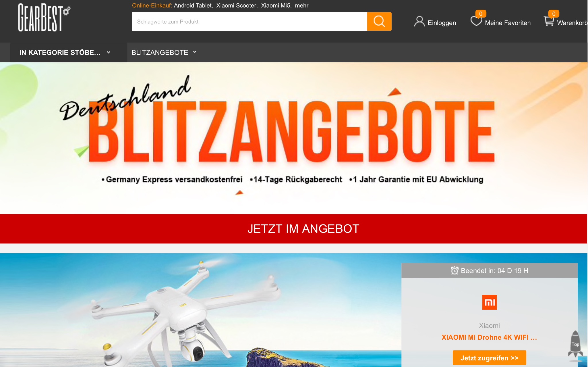Open the XIAOMI Mi Drohne 4K WIFI title
The height and width of the screenshot is (367, 588).
tap(489, 337)
